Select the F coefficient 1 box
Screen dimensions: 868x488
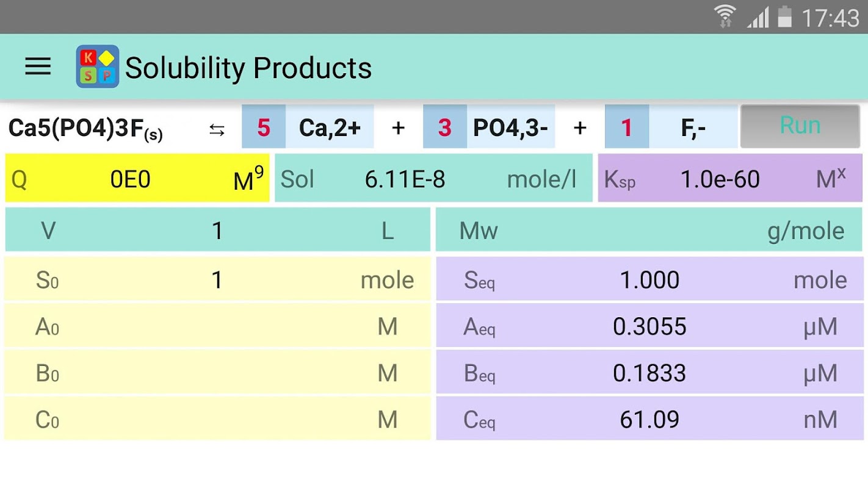coord(627,127)
